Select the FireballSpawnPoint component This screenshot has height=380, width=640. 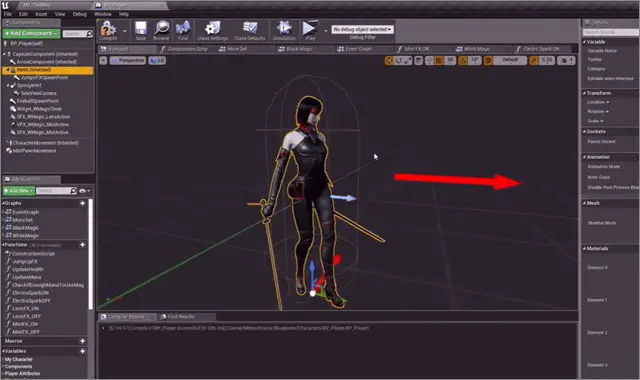coord(38,101)
